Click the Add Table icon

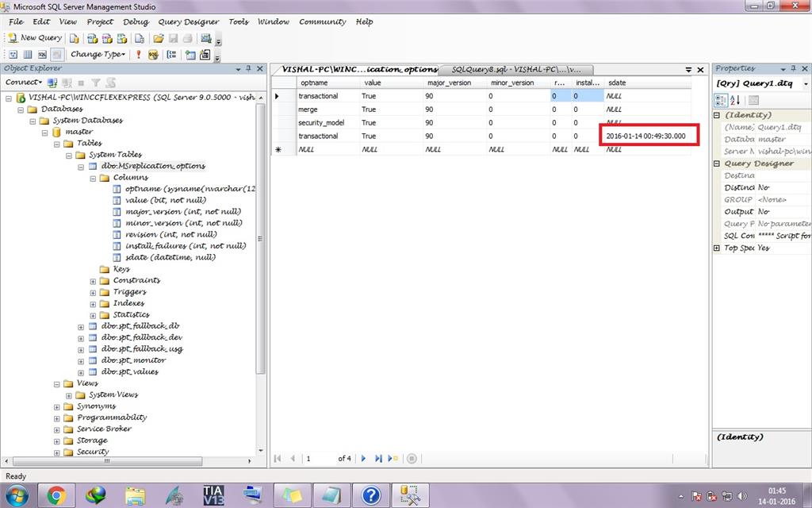190,55
